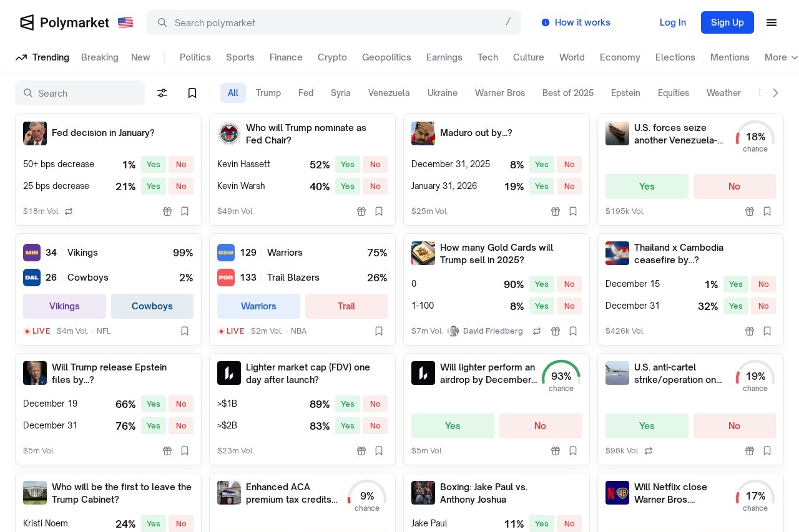
Task: Open the hamburger menu icon
Action: pyautogui.click(x=772, y=22)
